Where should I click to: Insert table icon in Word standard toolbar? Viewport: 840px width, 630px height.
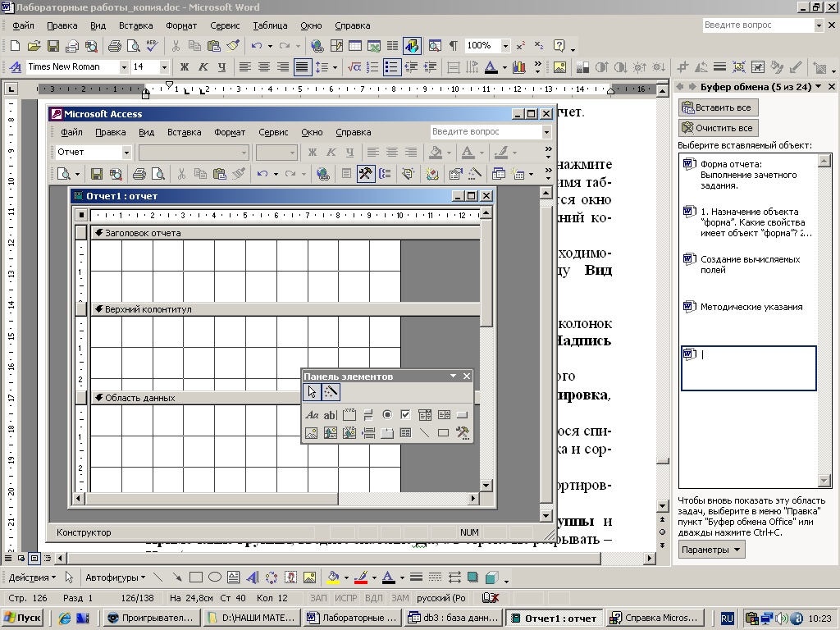point(355,46)
